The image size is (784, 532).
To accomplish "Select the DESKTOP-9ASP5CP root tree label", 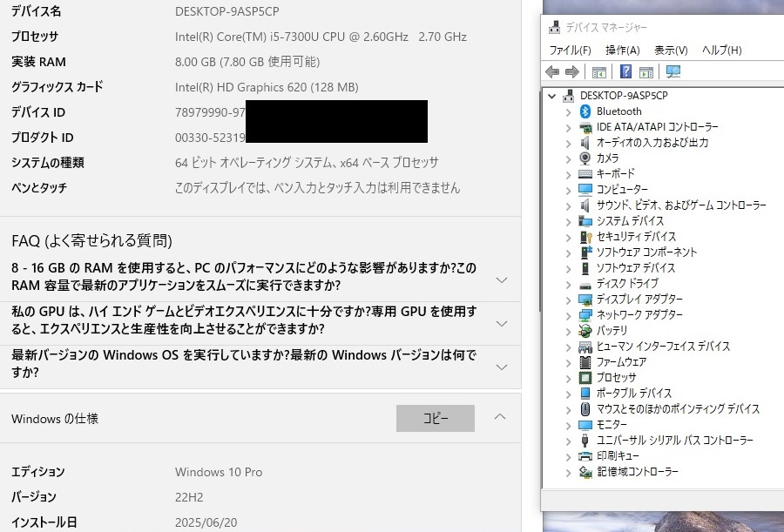I will pyautogui.click(x=624, y=96).
